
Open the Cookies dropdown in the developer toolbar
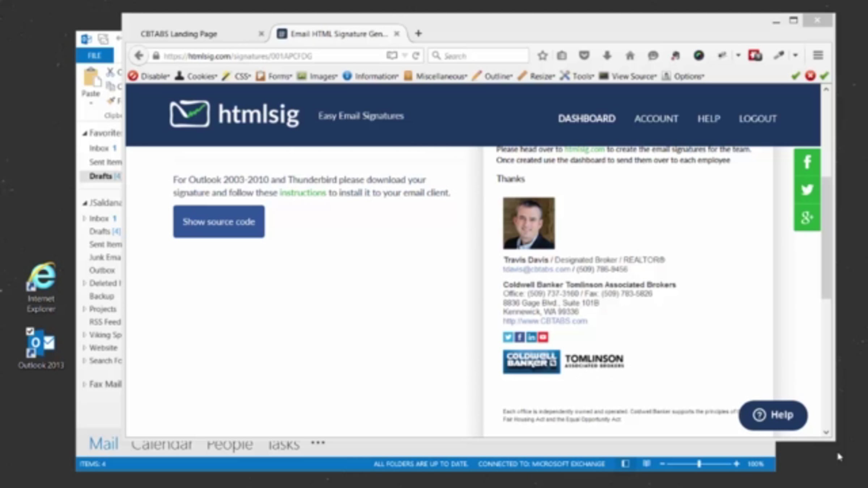(197, 76)
